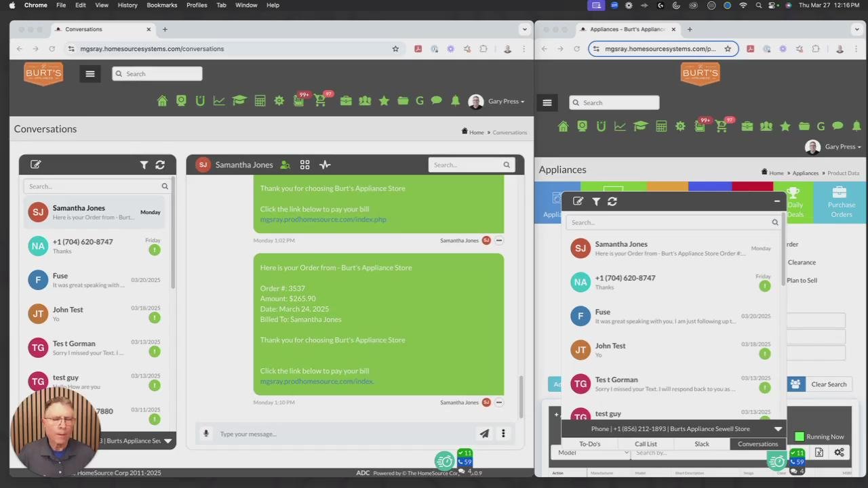Open hamburger menu in Appliances window
Image resolution: width=868 pixels, height=488 pixels.
click(x=547, y=103)
